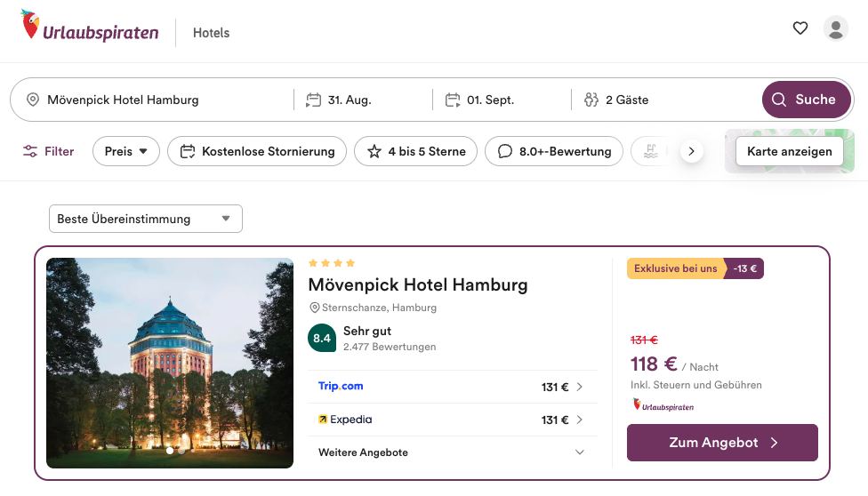The image size is (868, 496).
Task: Click the Sternschanze, Hamburg location
Action: click(374, 308)
